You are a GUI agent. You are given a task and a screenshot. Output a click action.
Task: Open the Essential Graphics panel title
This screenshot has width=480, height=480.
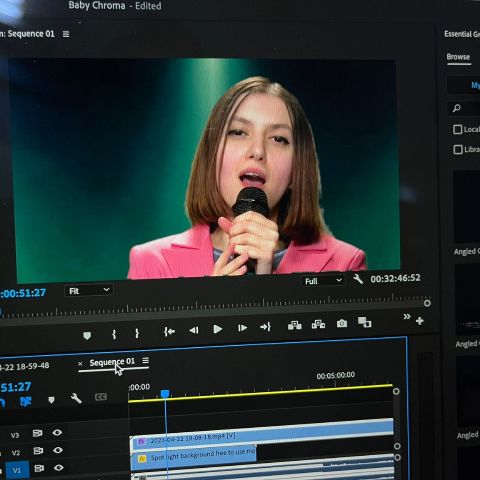[x=462, y=34]
